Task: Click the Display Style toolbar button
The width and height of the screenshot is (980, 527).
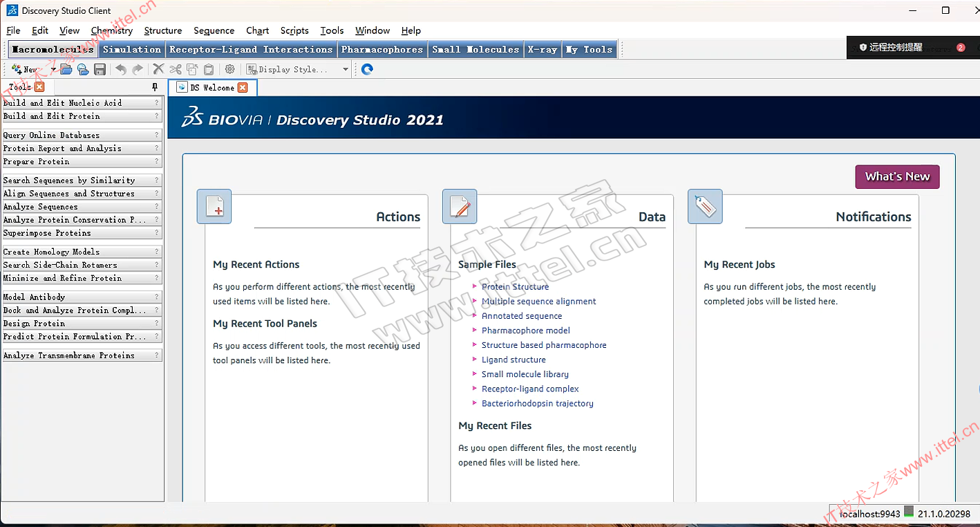Action: tap(292, 69)
